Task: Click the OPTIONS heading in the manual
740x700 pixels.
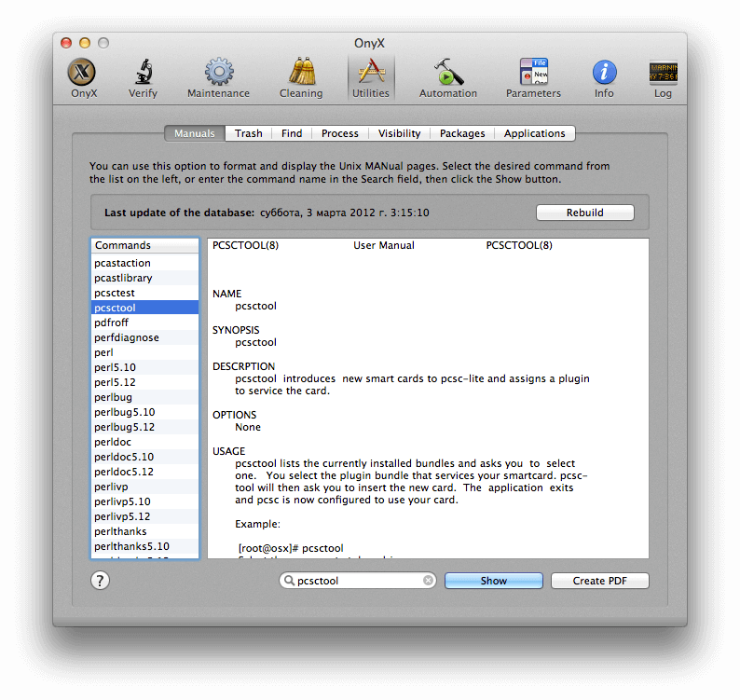Action: [x=234, y=415]
